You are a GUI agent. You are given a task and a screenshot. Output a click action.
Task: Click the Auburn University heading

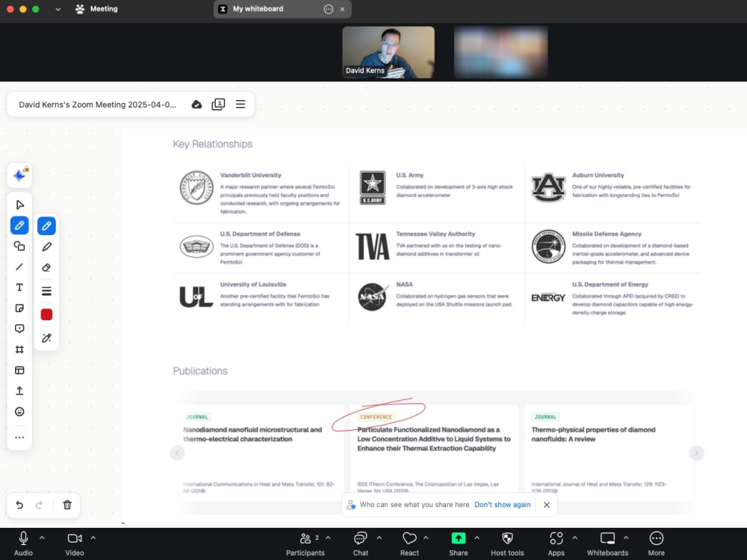pyautogui.click(x=598, y=175)
